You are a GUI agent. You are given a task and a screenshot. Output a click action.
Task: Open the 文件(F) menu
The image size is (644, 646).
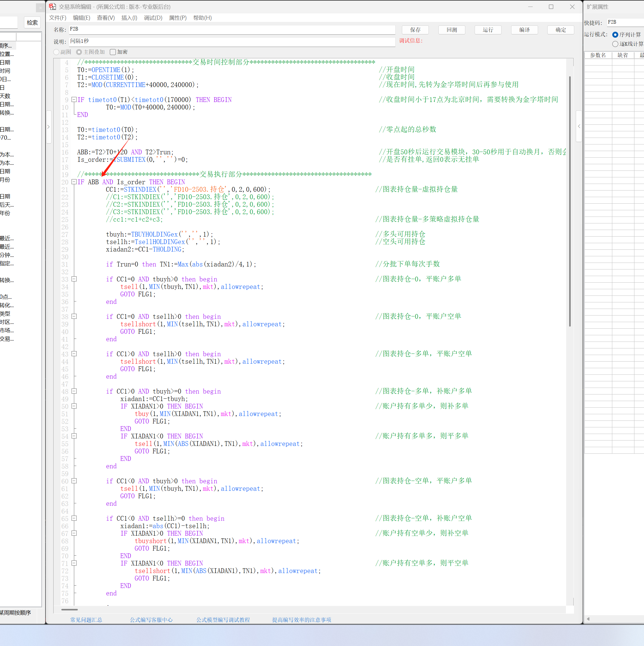[x=57, y=18]
